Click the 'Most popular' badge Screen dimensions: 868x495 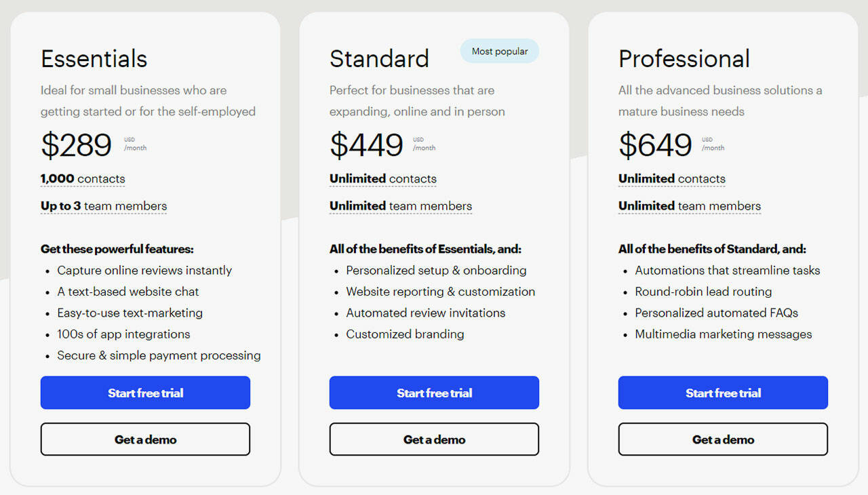pos(500,52)
